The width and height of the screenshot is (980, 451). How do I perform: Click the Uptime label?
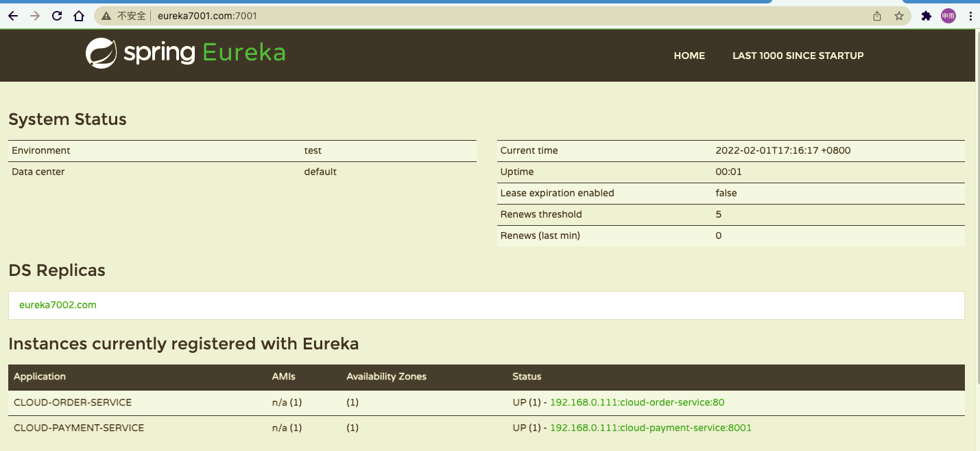click(x=517, y=172)
